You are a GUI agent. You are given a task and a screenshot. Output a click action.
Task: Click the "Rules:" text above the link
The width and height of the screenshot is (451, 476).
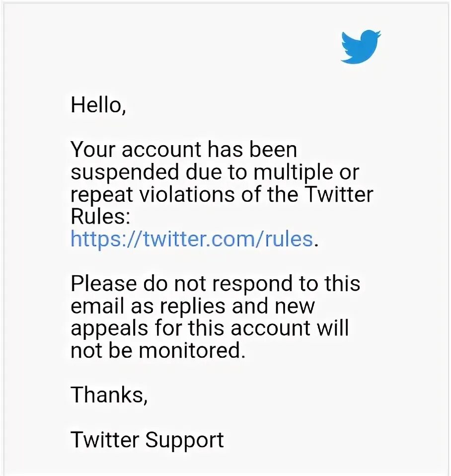tap(100, 217)
